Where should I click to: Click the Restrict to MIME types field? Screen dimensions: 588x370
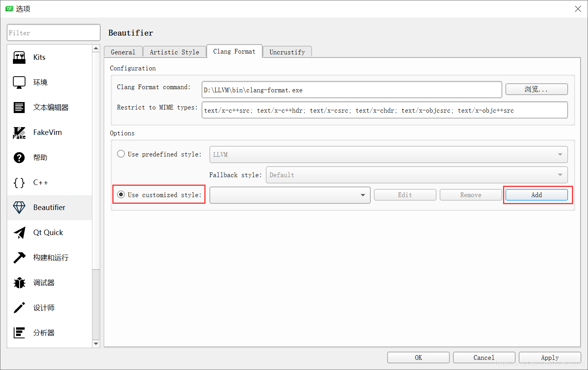click(385, 110)
